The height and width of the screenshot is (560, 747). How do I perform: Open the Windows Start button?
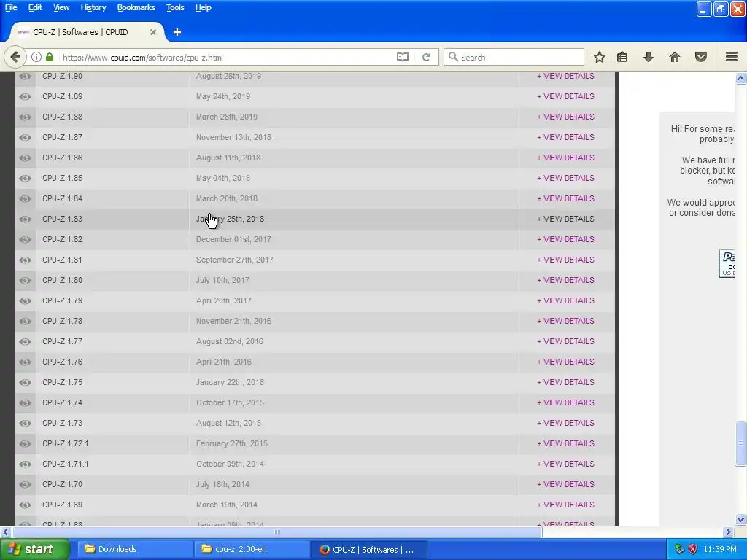34,550
